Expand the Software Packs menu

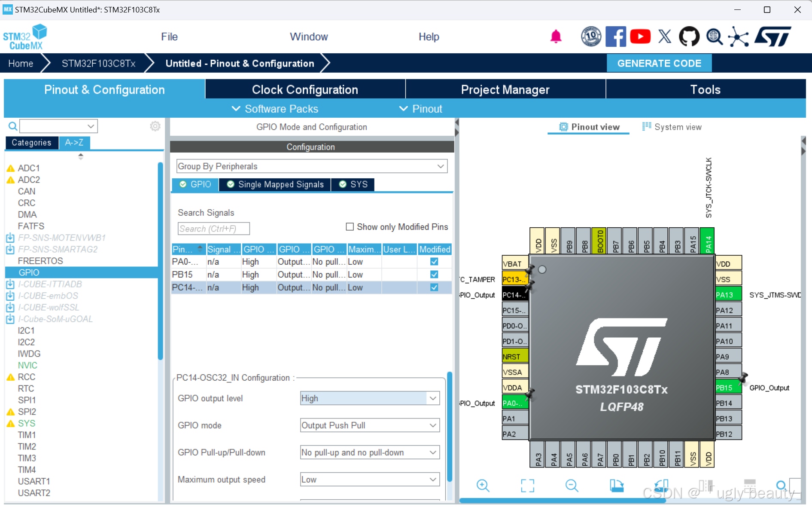pos(275,109)
